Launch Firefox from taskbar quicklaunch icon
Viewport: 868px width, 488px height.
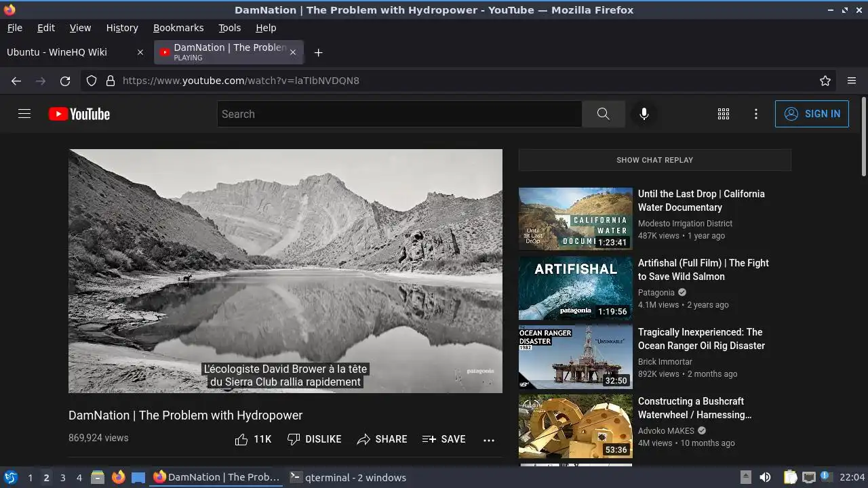tap(118, 477)
